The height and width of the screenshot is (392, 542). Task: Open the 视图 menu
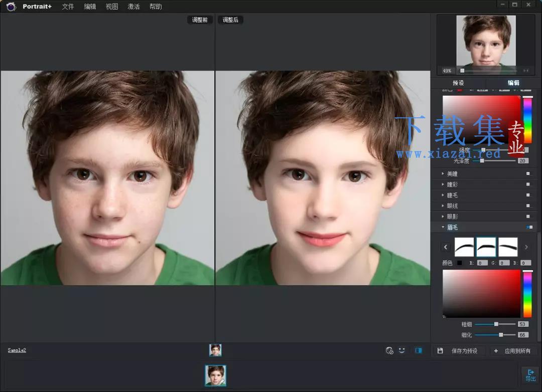pos(111,7)
